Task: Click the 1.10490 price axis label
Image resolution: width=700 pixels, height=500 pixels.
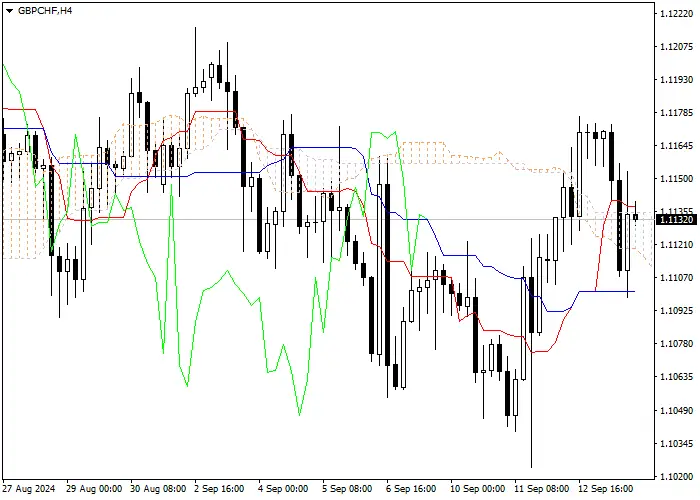Action: tap(676, 411)
